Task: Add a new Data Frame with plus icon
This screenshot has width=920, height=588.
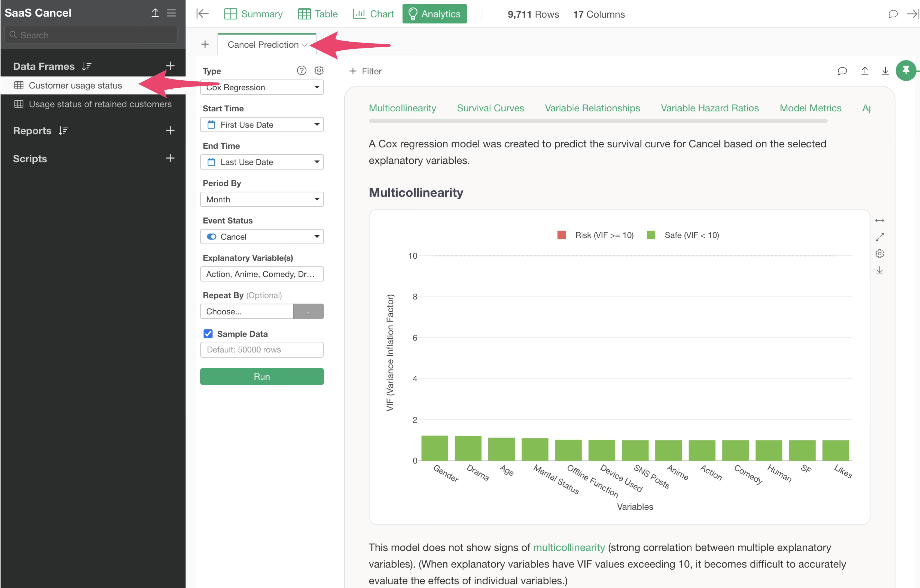Action: point(170,66)
